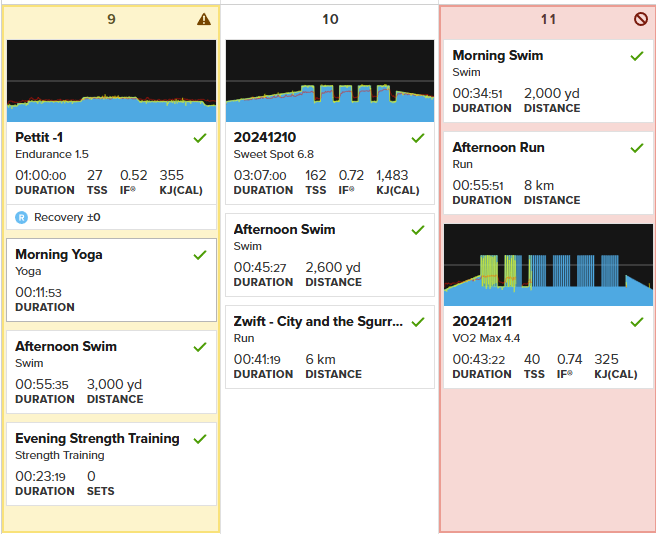Click the VO2 Max 4.4 label
This screenshot has width=656, height=534.
[x=486, y=338]
